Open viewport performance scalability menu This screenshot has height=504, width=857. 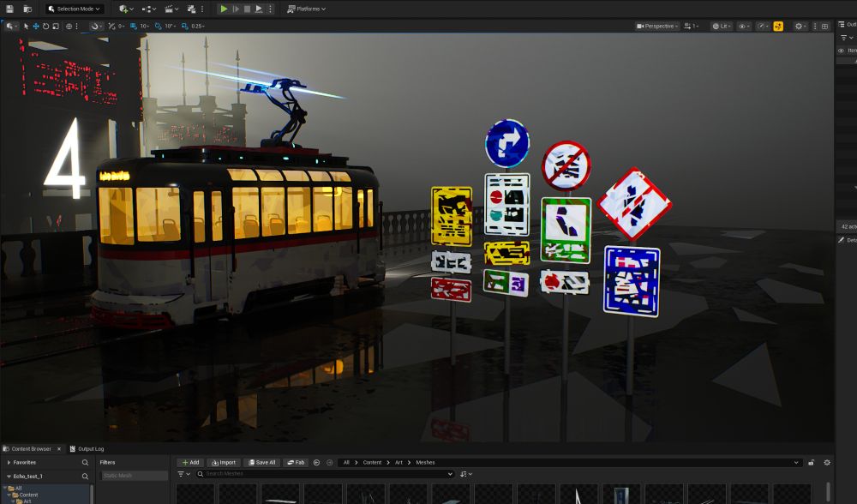763,27
